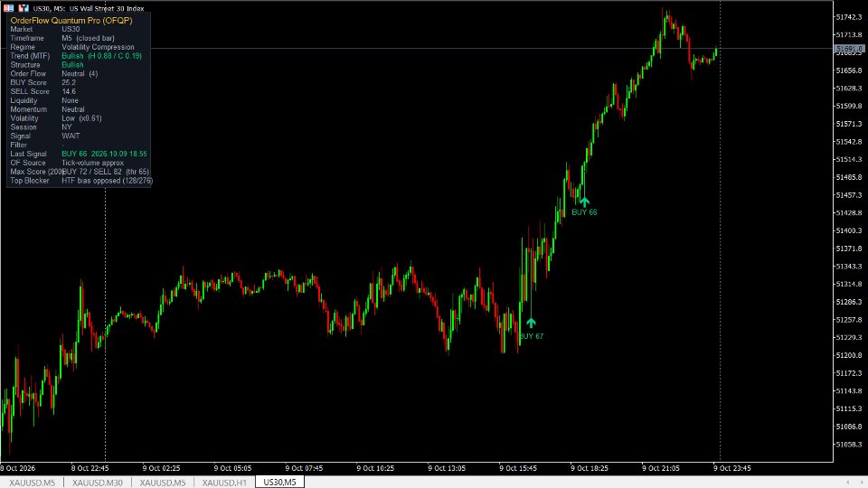Click the BUY 67 signal arrow
The image size is (868, 488).
pos(531,323)
